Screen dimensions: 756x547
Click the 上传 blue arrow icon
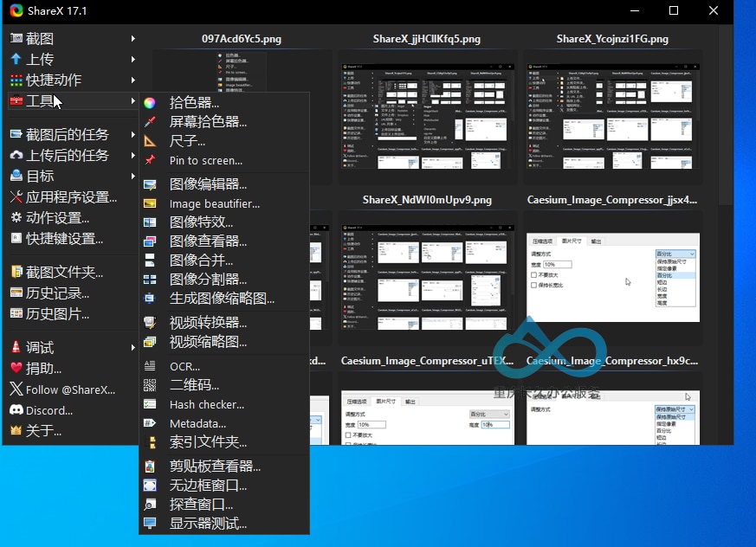pyautogui.click(x=16, y=59)
